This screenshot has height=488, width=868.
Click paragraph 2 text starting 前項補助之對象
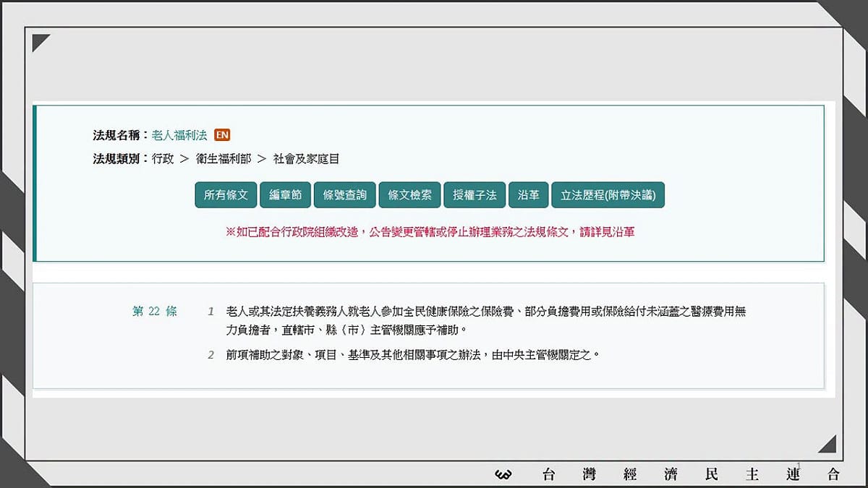(413, 355)
